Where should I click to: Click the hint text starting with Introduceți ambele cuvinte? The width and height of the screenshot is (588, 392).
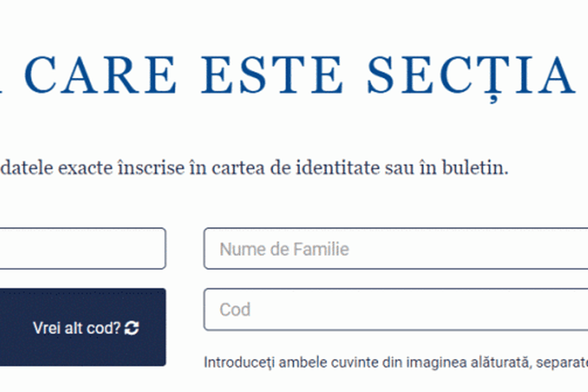coord(395,362)
